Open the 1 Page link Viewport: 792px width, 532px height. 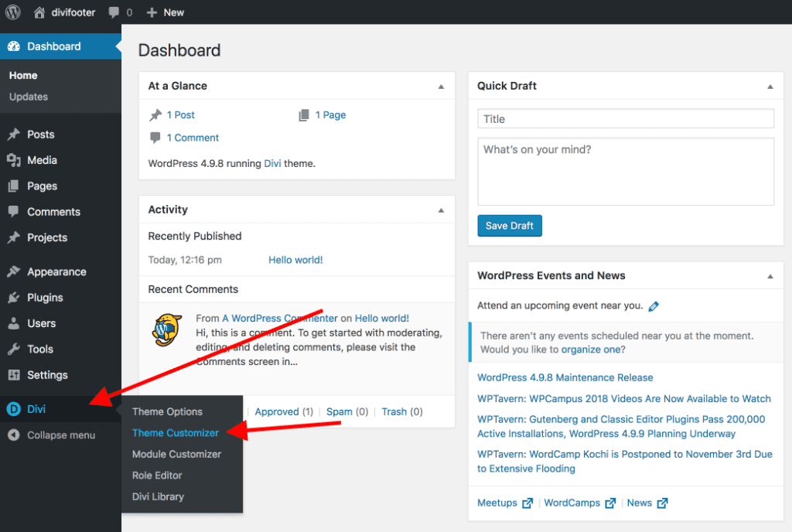330,115
